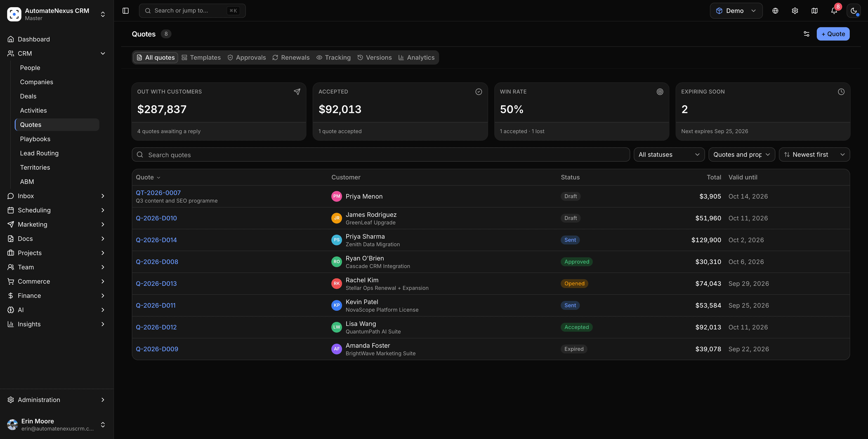Viewport: 868px width, 439px height.
Task: Open the All statuses dropdown
Action: [669, 155]
